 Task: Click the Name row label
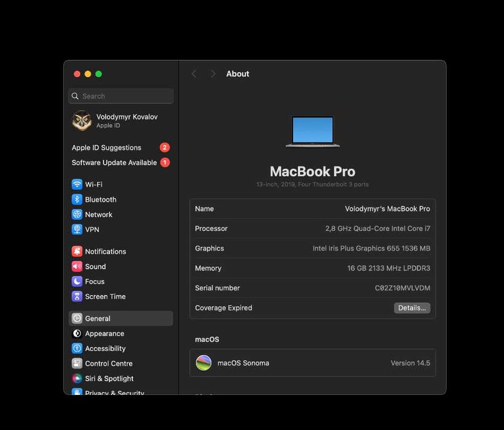point(204,209)
